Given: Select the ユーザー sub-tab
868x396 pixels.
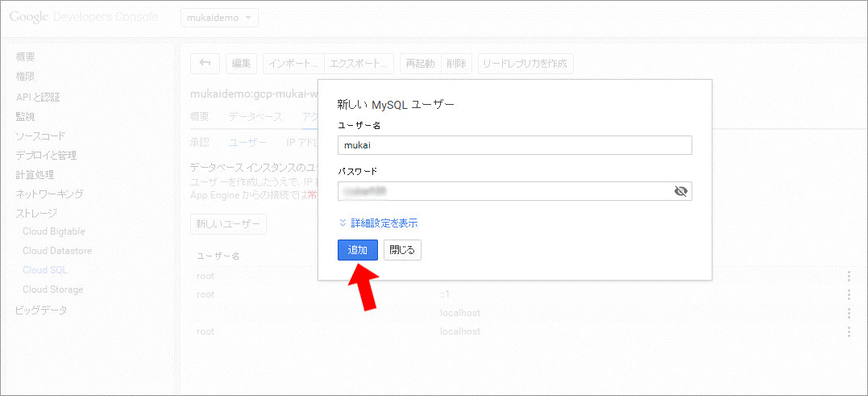Looking at the screenshot, I should (x=247, y=142).
